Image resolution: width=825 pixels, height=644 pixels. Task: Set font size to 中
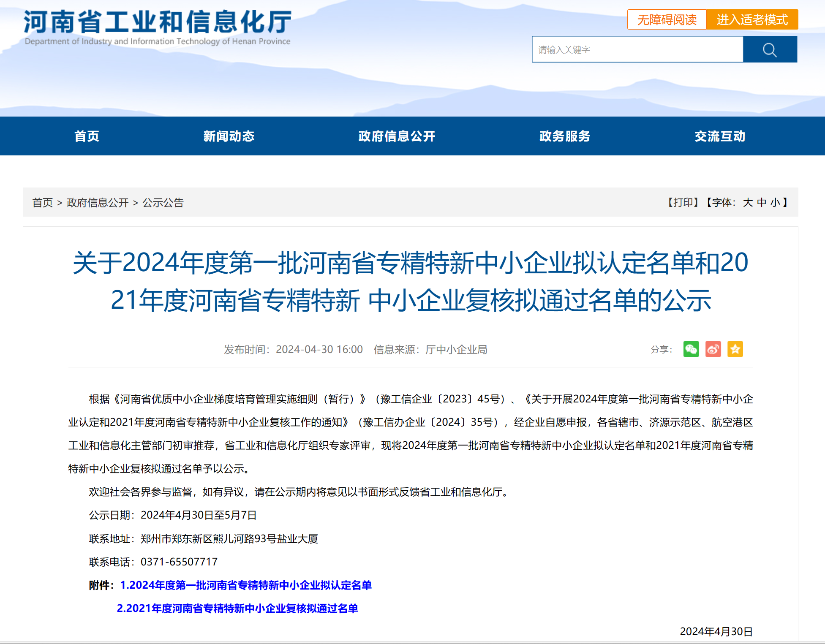tap(761, 203)
